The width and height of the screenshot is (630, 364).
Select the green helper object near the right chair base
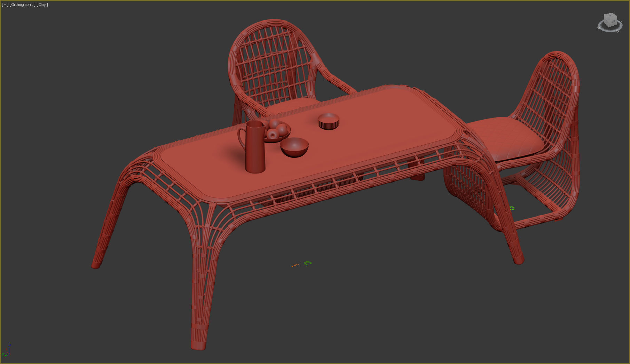[x=512, y=208]
